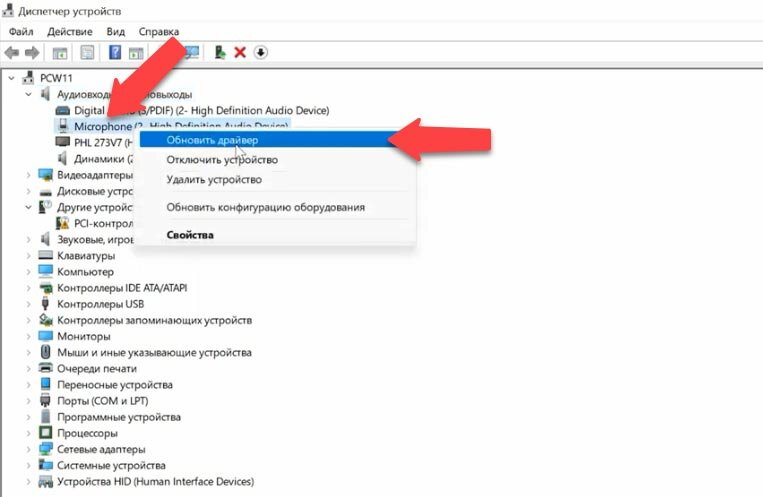Select the Сетевые адаптеры label

(101, 449)
